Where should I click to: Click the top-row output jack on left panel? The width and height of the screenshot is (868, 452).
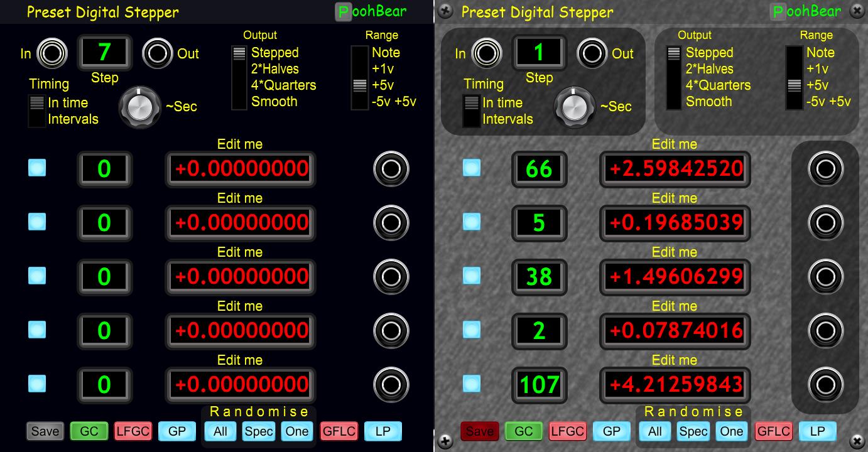tap(391, 168)
